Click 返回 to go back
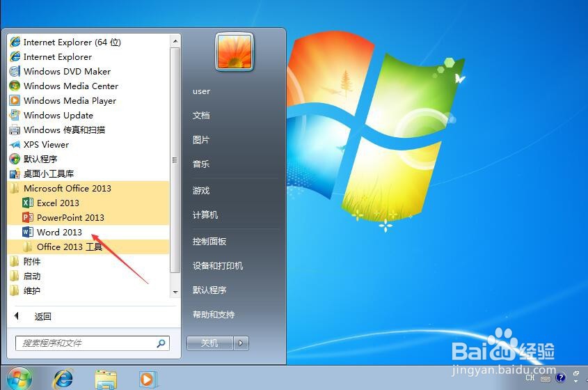This screenshot has height=390, width=588. [x=42, y=316]
